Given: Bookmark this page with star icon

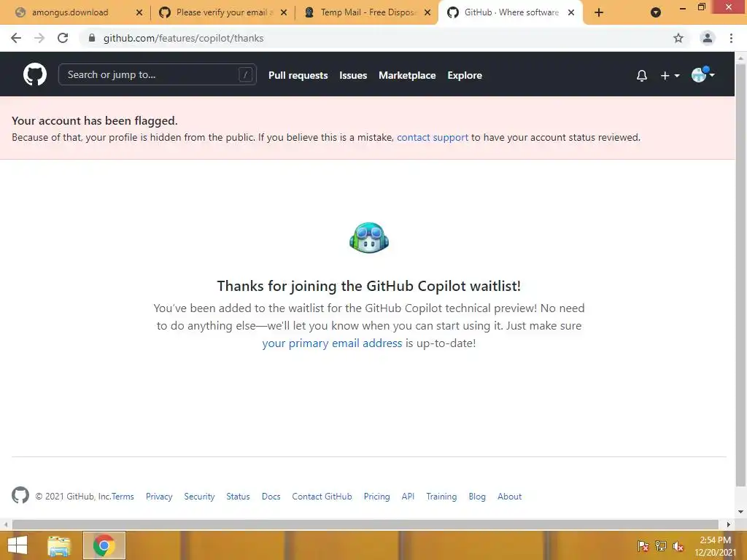Looking at the screenshot, I should click(x=678, y=38).
